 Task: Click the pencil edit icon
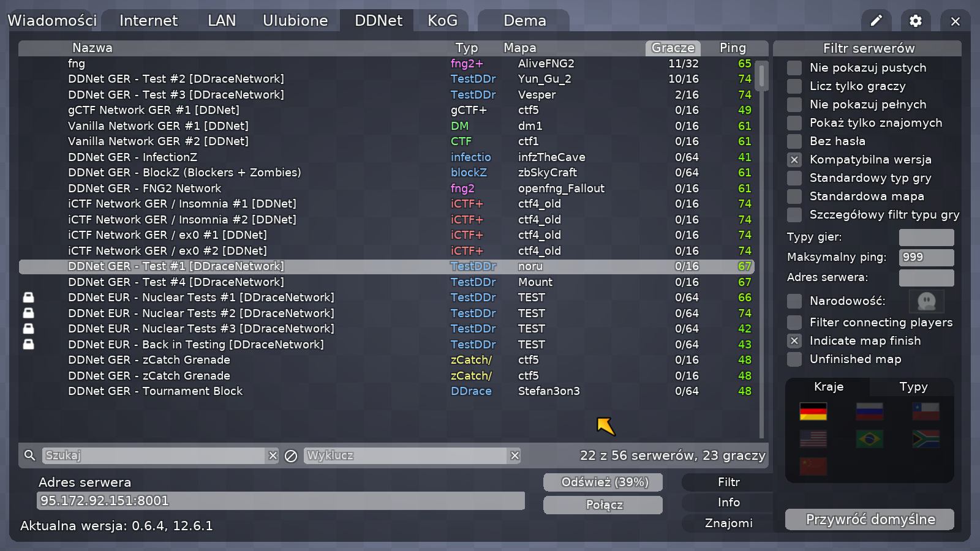point(876,21)
